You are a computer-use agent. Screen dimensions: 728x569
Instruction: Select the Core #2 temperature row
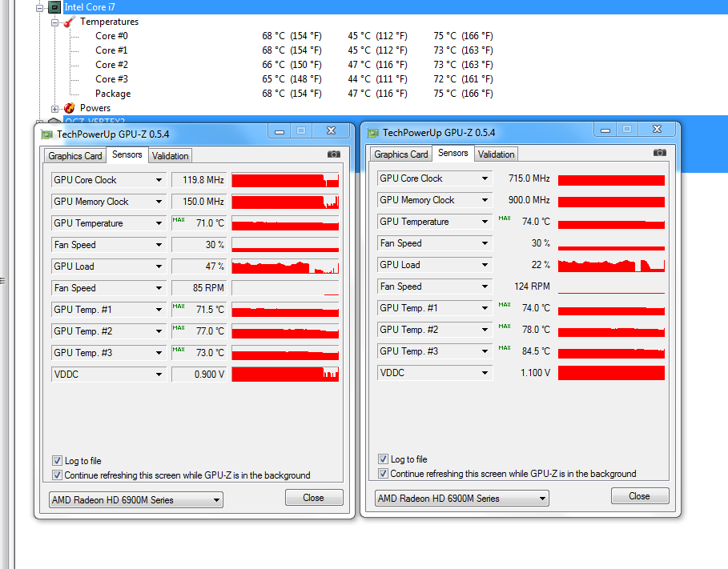coord(295,65)
